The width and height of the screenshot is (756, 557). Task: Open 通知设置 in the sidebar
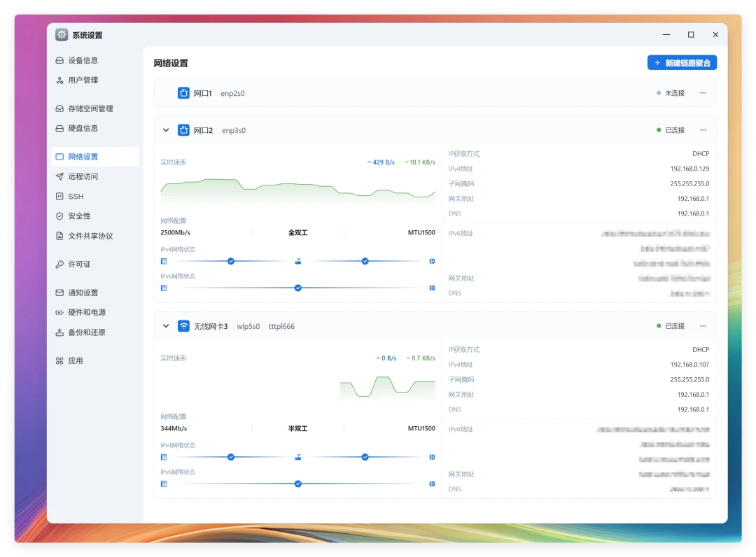94,292
